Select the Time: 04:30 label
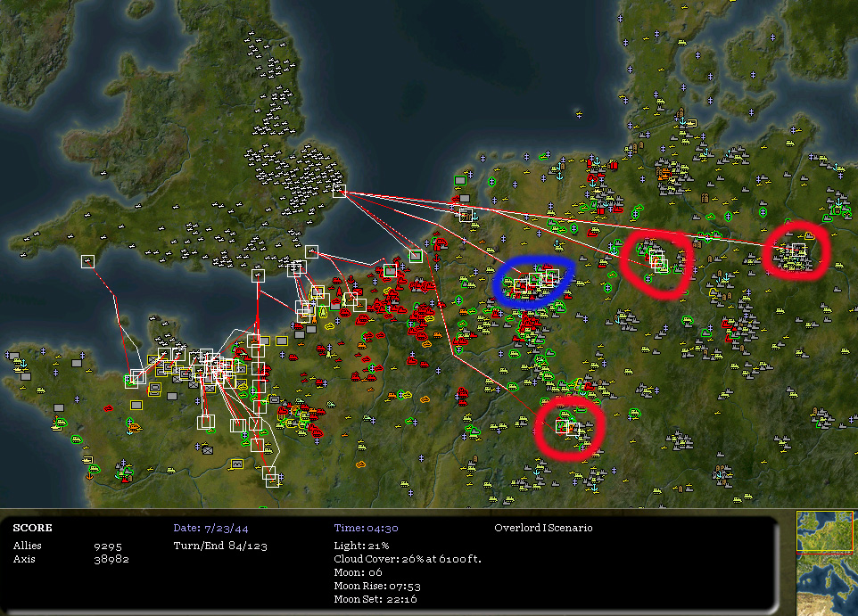 (x=366, y=528)
